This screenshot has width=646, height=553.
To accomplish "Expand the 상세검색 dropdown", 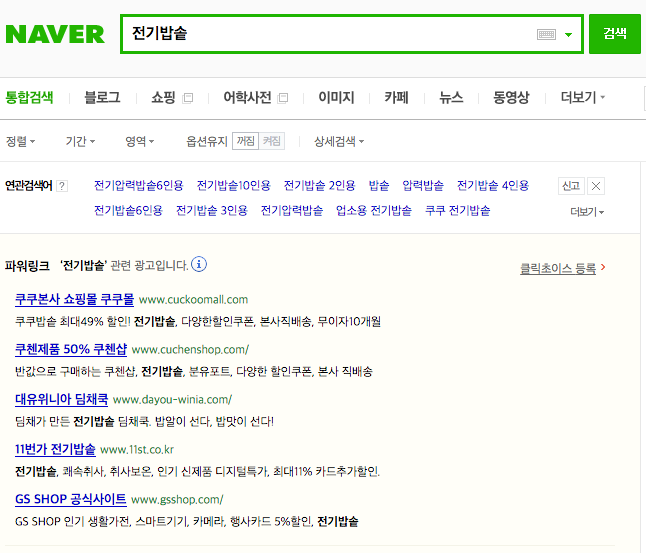I will click(x=339, y=141).
